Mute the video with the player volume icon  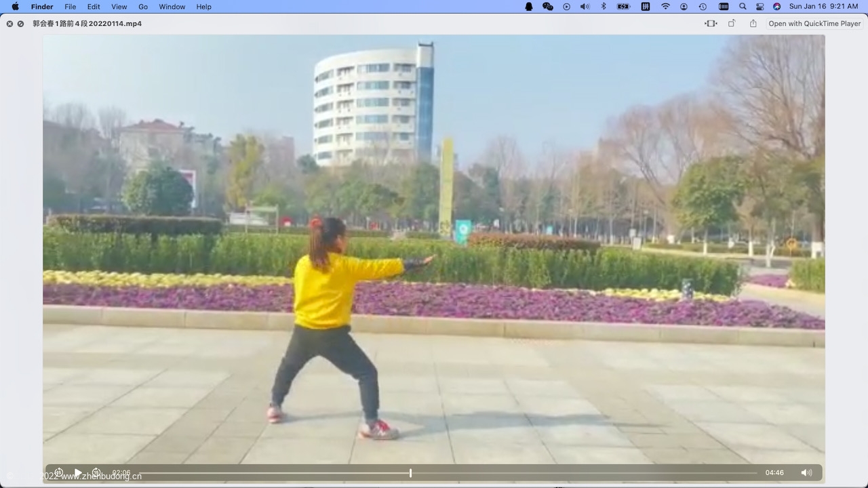806,472
